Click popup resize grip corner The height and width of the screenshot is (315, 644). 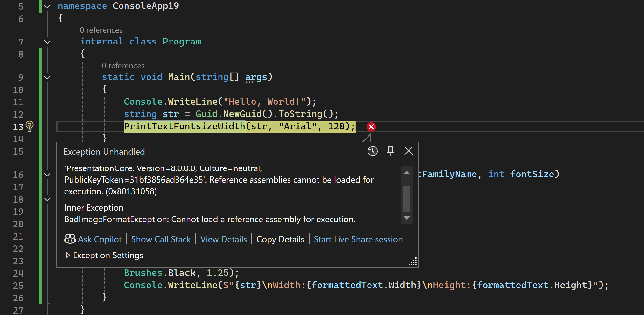click(413, 262)
